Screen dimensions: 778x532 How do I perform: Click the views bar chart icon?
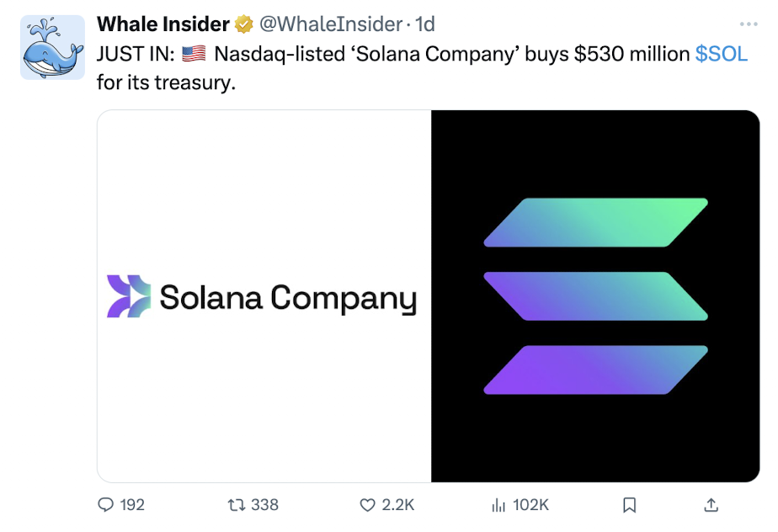(498, 505)
